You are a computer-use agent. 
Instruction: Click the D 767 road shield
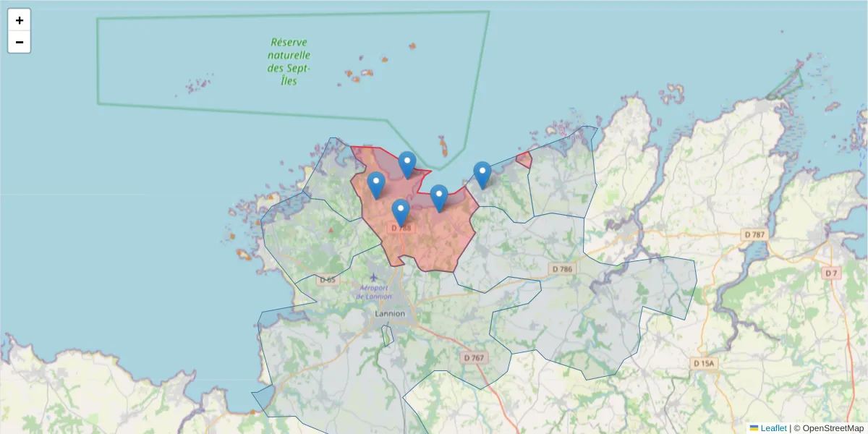pos(473,357)
